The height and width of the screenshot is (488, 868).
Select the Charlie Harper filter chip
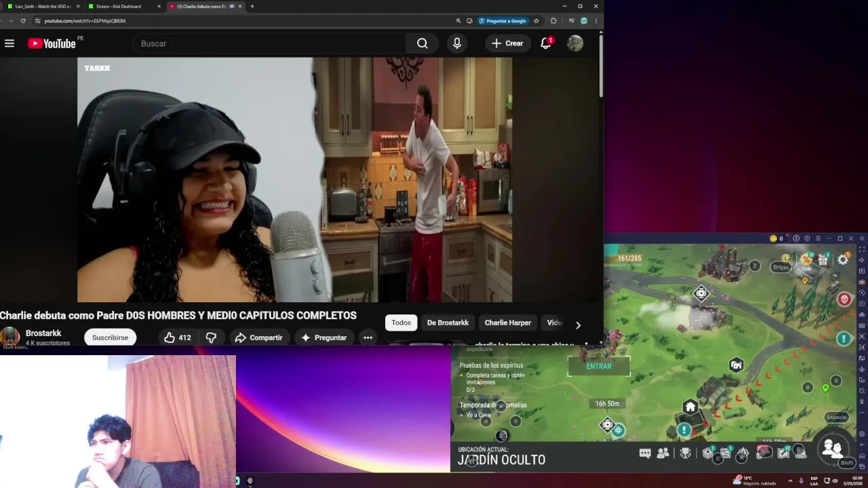(x=508, y=323)
